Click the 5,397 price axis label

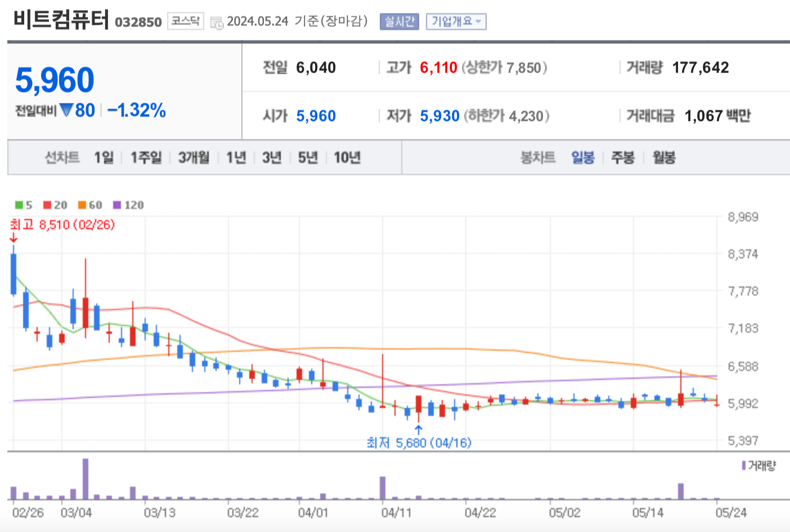pos(743,441)
